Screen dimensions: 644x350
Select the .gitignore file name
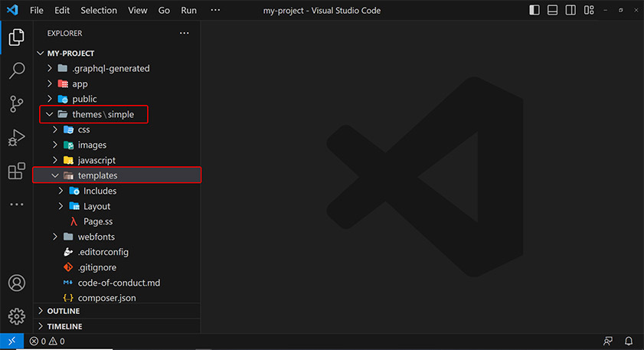tap(97, 267)
